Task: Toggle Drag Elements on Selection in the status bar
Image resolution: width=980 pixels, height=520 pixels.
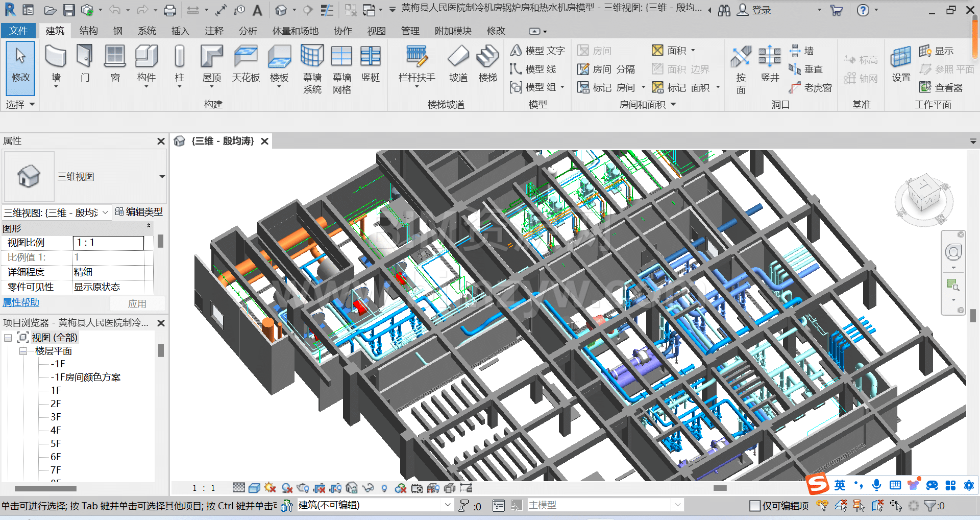Action: (x=896, y=506)
